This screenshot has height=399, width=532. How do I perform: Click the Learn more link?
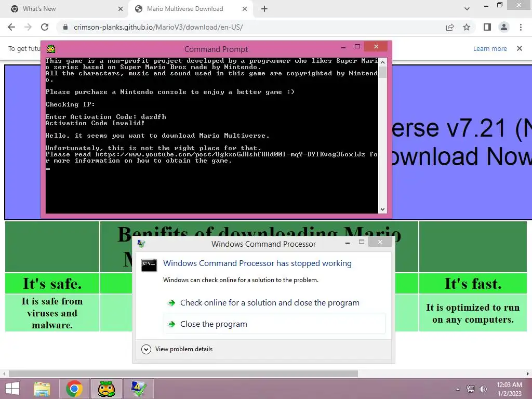click(490, 48)
